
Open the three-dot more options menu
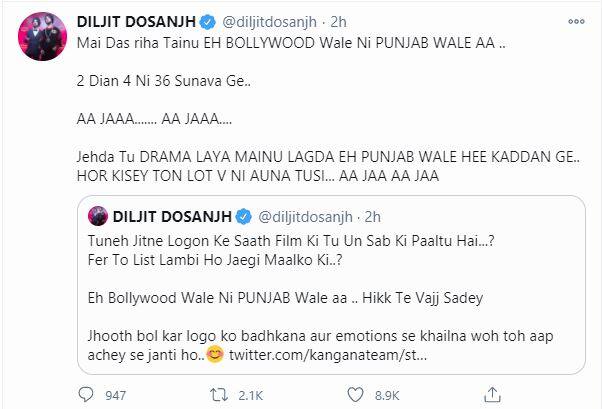tap(576, 22)
